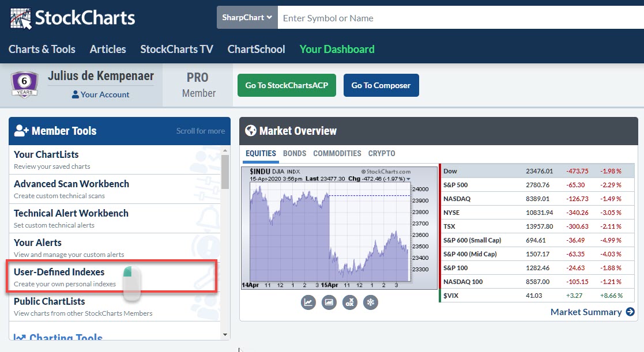Click the globe icon beside Market Overview

[250, 131]
